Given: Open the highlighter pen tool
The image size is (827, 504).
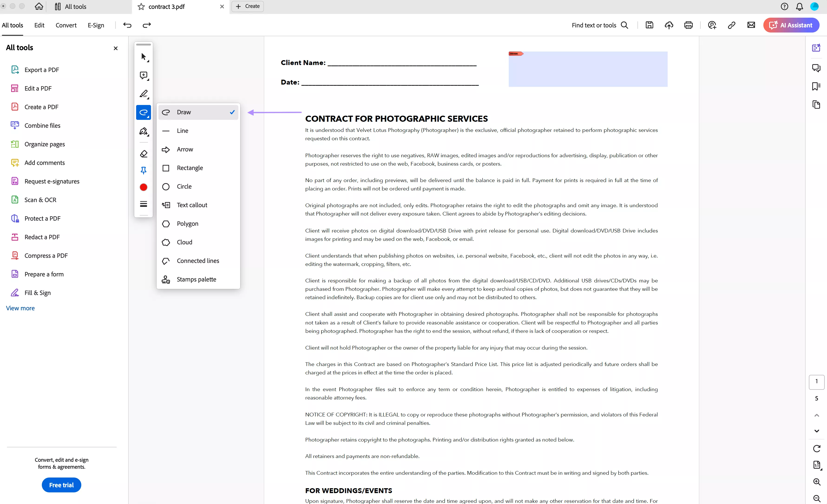Looking at the screenshot, I should tap(144, 94).
